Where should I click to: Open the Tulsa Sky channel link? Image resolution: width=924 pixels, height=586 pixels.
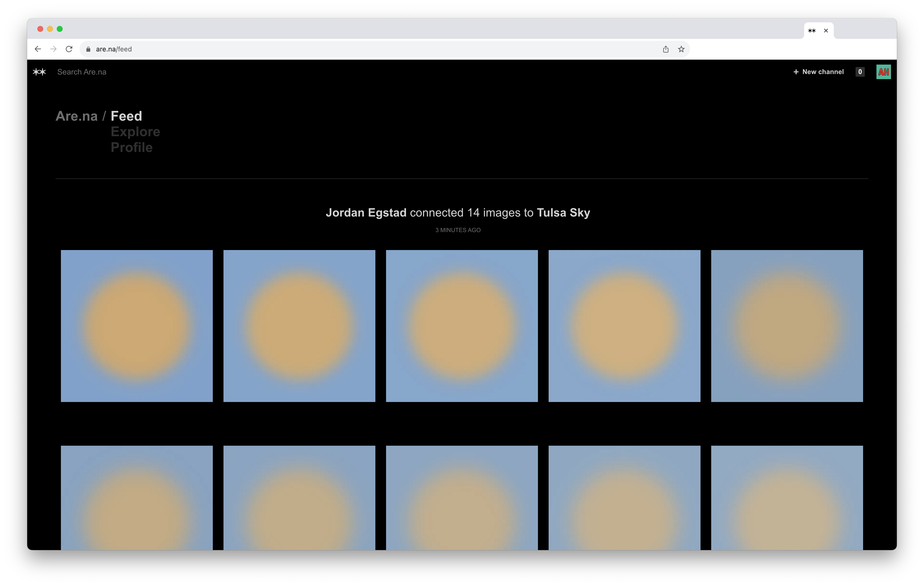coord(563,213)
